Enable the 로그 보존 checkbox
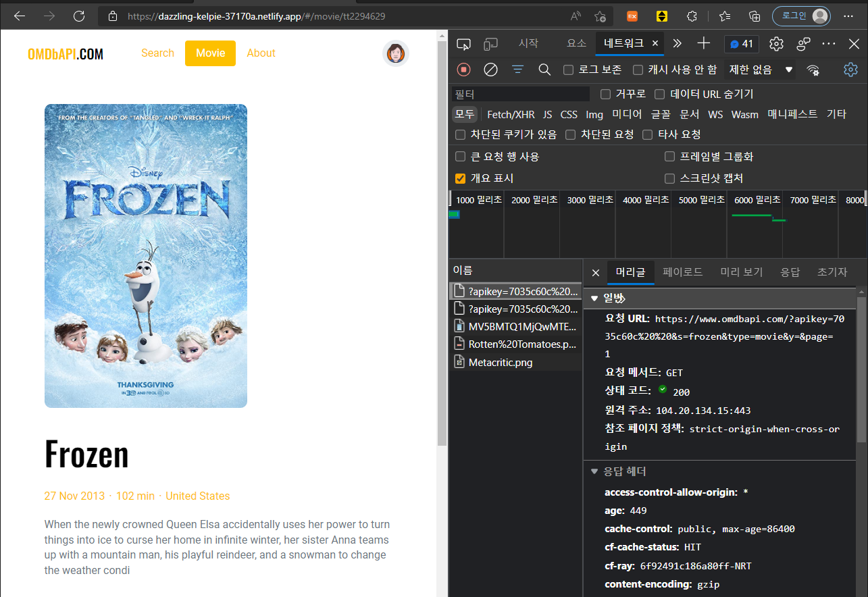 (x=569, y=70)
